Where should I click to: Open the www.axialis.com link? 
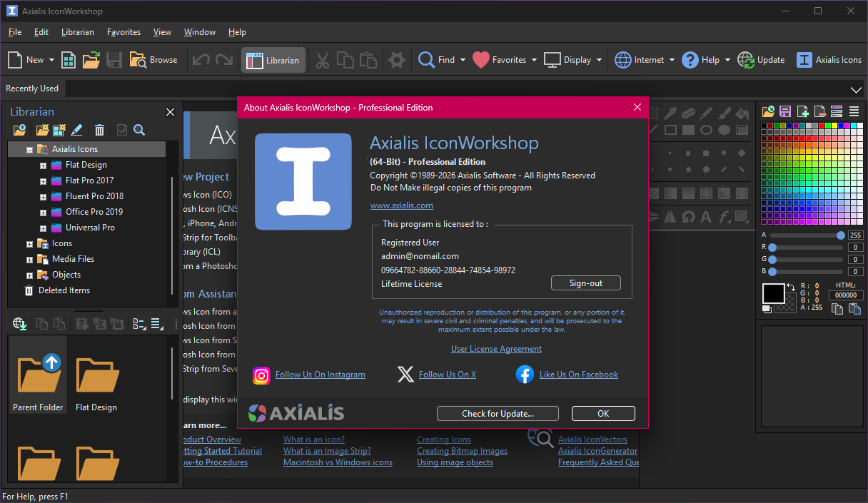click(x=401, y=205)
